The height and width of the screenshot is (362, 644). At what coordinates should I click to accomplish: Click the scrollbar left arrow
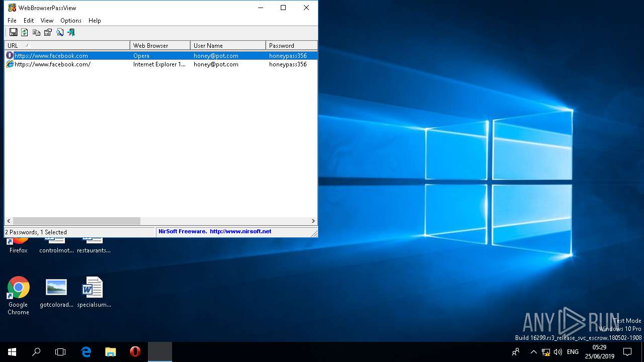(9, 221)
